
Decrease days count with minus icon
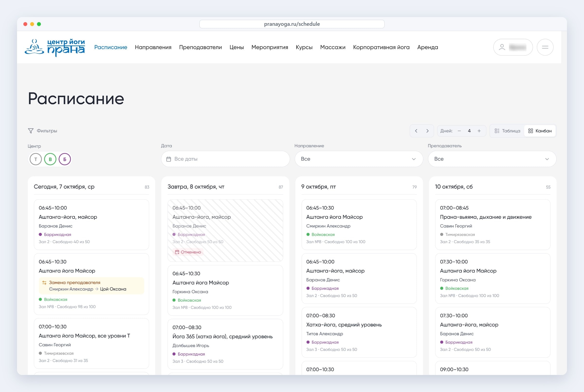(459, 131)
